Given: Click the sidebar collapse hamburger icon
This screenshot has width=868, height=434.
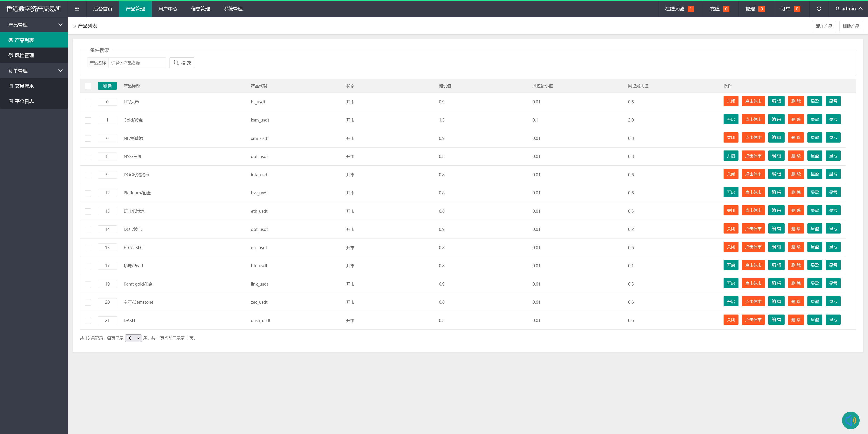Looking at the screenshot, I should tap(77, 9).
